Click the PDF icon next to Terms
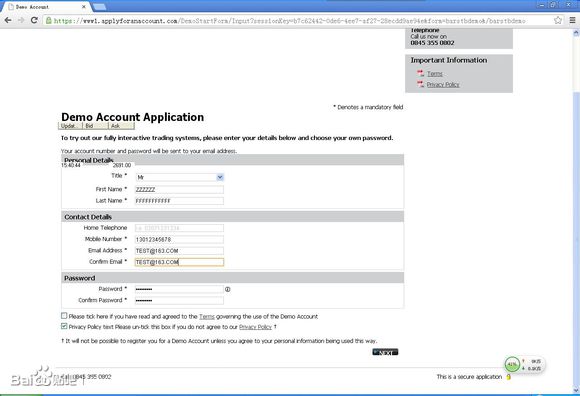This screenshot has width=580, height=396. (x=420, y=74)
